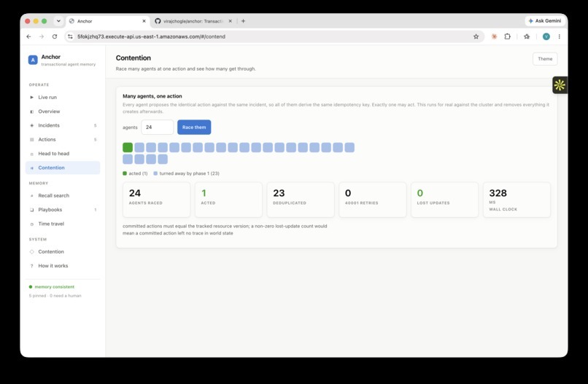The width and height of the screenshot is (588, 384).
Task: Click the green acted agent square
Action: click(128, 147)
